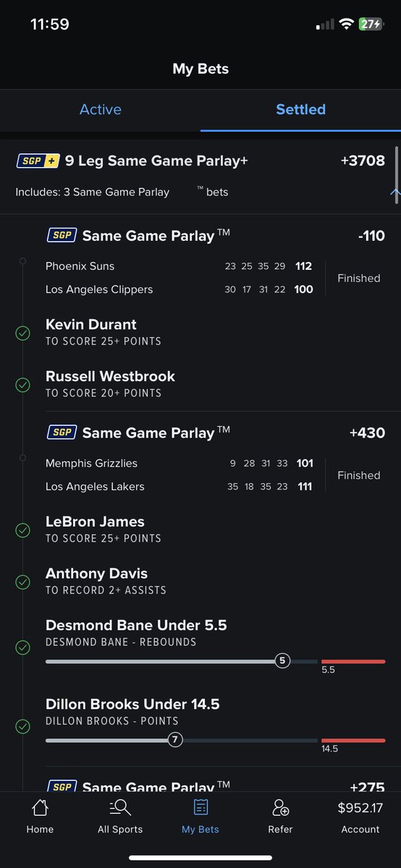Tap the Home icon in bottom navigation
401x868 pixels.
coord(40,807)
